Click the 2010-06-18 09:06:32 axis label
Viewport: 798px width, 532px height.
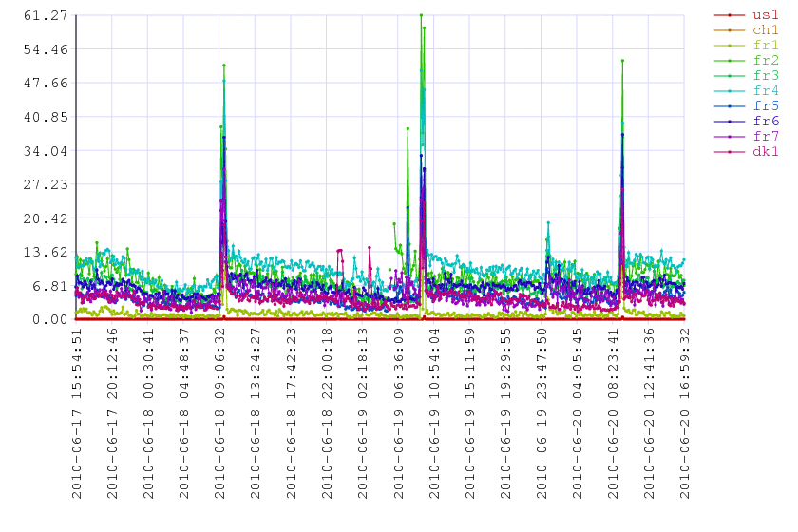[x=219, y=413]
